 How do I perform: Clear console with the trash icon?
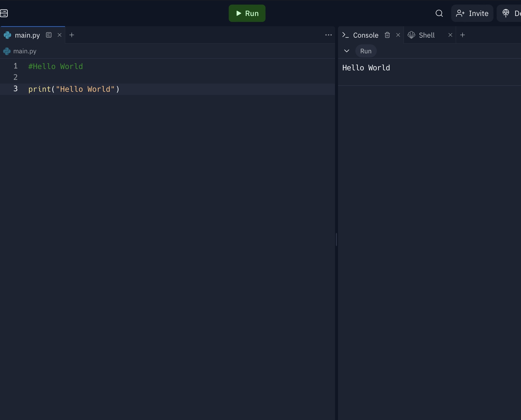pyautogui.click(x=387, y=35)
